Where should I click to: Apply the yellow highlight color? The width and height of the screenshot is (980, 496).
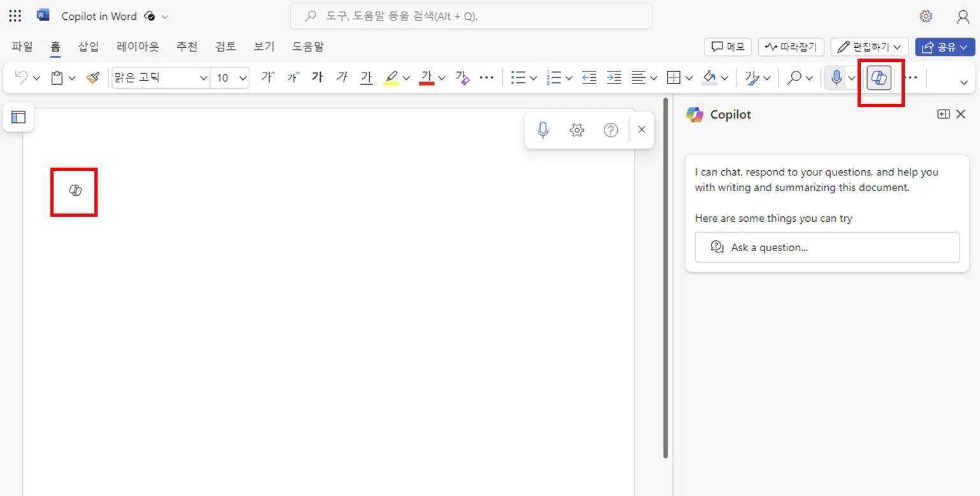(391, 78)
